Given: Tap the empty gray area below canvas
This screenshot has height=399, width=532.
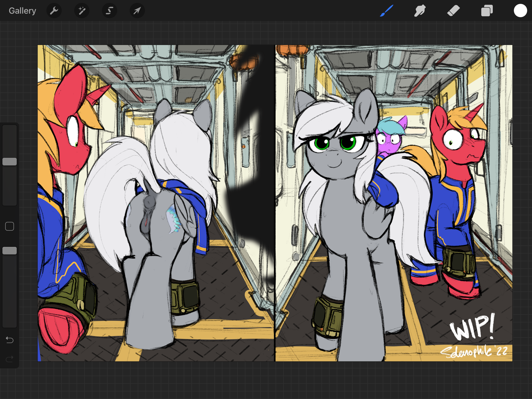Looking at the screenshot, I should point(265,381).
